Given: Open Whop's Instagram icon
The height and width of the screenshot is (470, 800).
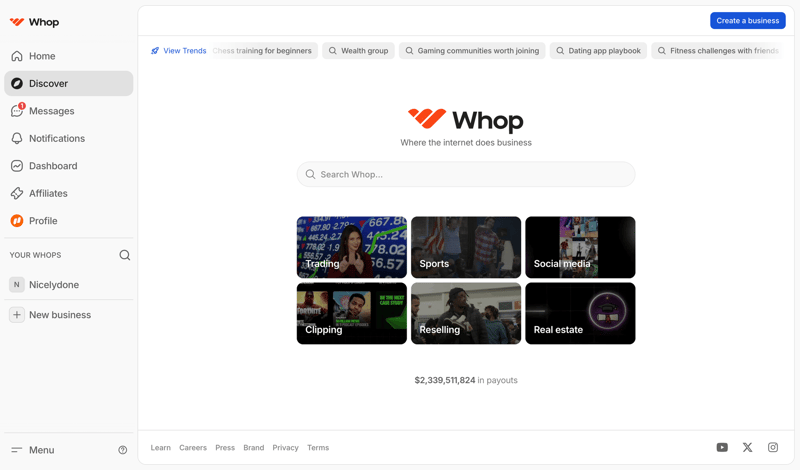Looking at the screenshot, I should tap(773, 448).
